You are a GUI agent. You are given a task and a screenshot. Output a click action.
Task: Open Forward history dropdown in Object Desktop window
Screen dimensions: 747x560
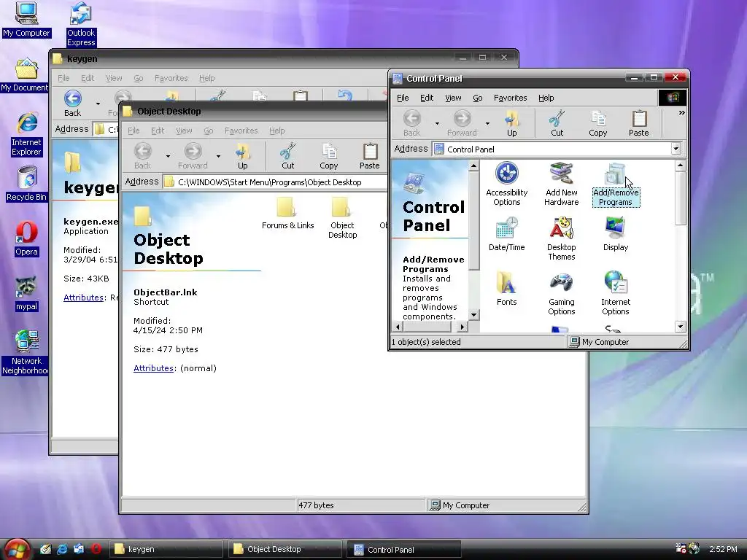(x=218, y=156)
